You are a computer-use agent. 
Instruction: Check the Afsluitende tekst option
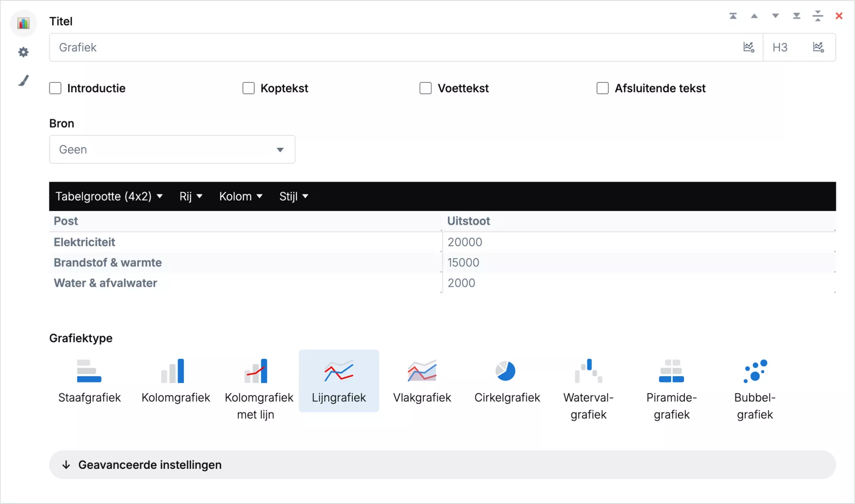pos(603,88)
